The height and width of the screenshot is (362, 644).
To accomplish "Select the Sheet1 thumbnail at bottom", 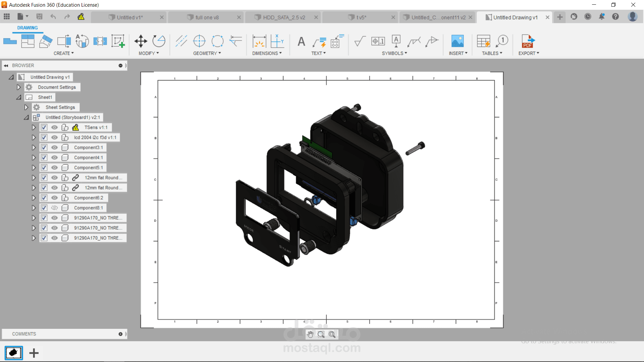I will tap(14, 353).
